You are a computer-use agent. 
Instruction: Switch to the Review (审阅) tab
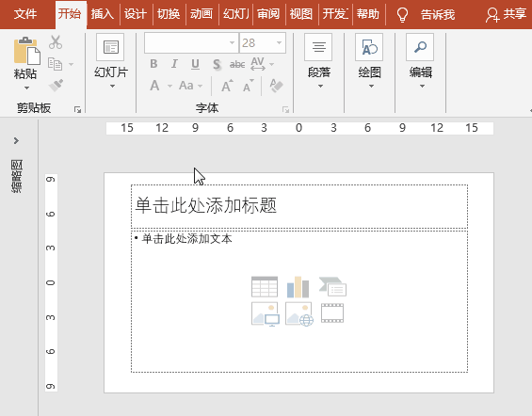(268, 14)
